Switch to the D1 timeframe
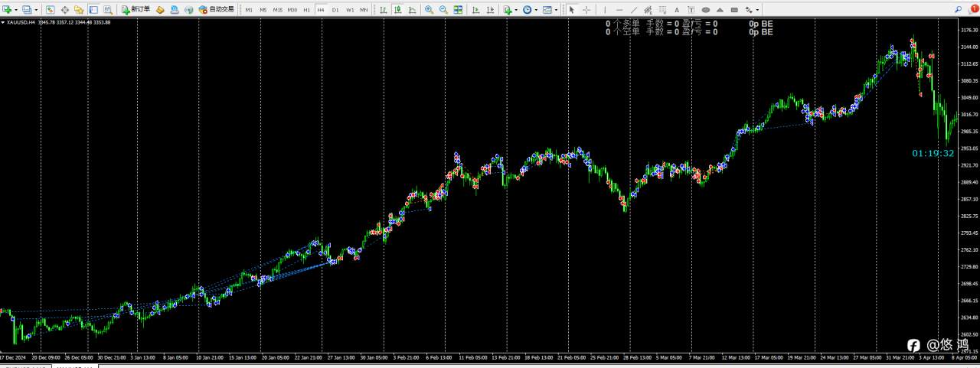This screenshot has width=980, height=368. [335, 10]
